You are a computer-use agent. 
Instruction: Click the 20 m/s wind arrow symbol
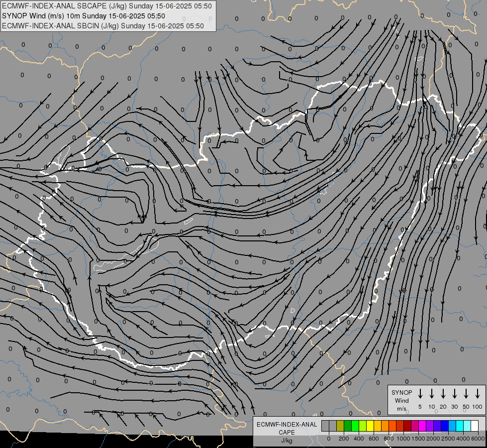[443, 394]
